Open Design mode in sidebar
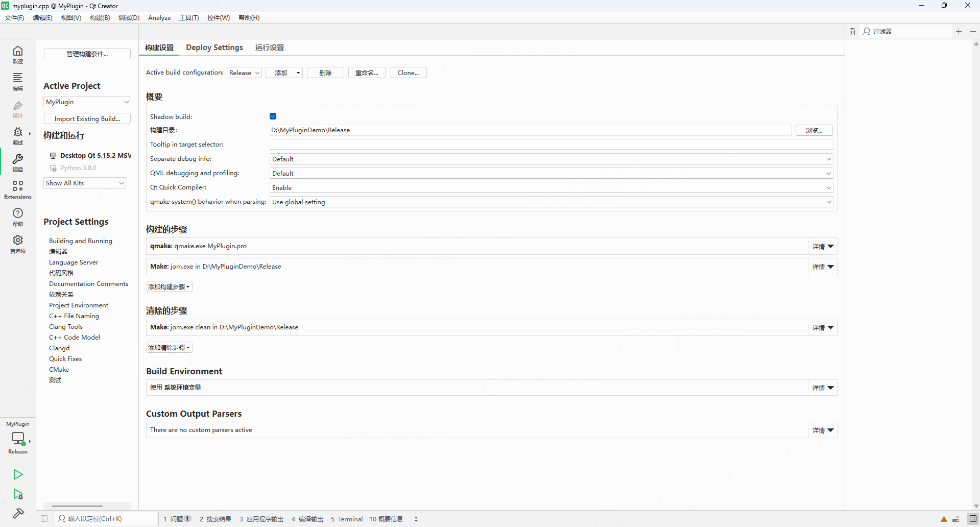Image resolution: width=980 pixels, height=527 pixels. 18,109
